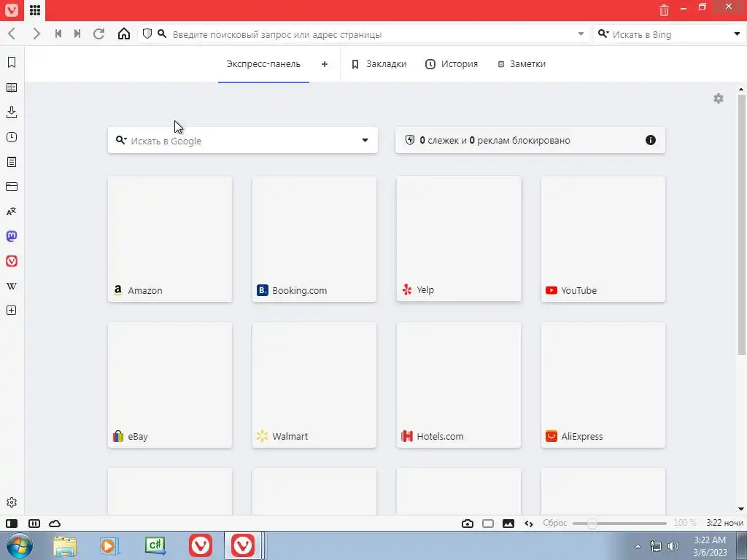Open the eBay speed dial
The height and width of the screenshot is (560, 747).
coord(170,385)
